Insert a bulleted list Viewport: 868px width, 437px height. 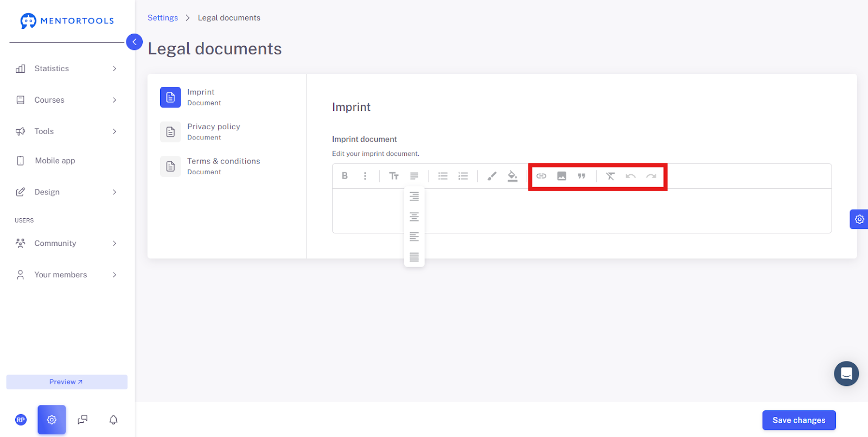443,176
